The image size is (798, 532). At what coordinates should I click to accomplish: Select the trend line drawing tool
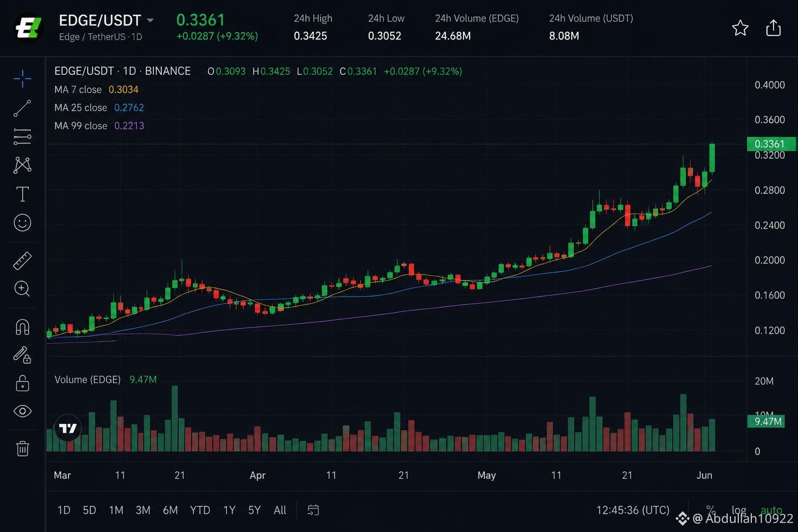[x=22, y=108]
